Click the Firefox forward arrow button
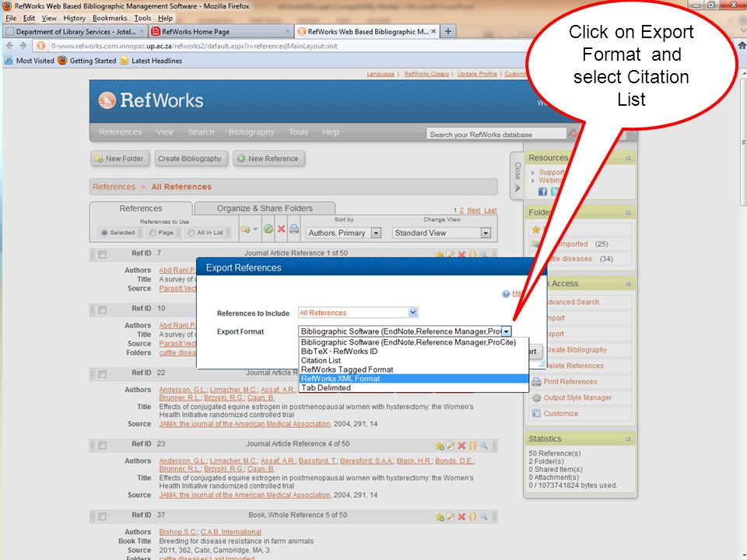The width and height of the screenshot is (747, 560). (x=23, y=46)
